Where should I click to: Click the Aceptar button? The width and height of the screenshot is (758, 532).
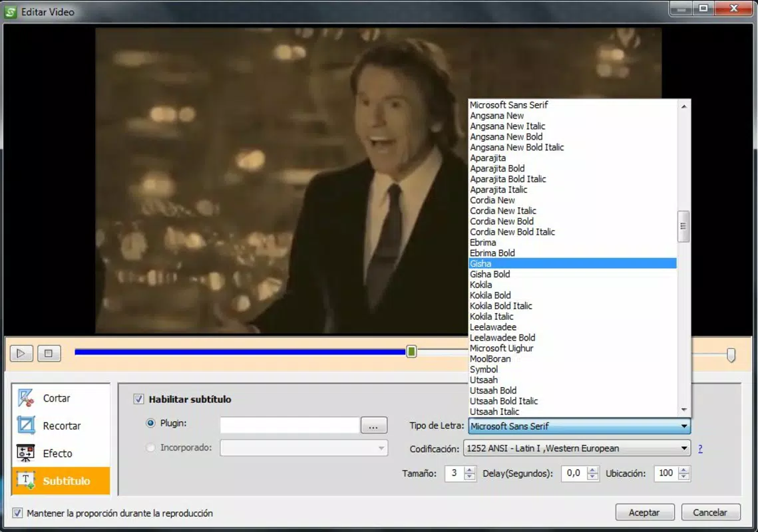click(x=644, y=512)
